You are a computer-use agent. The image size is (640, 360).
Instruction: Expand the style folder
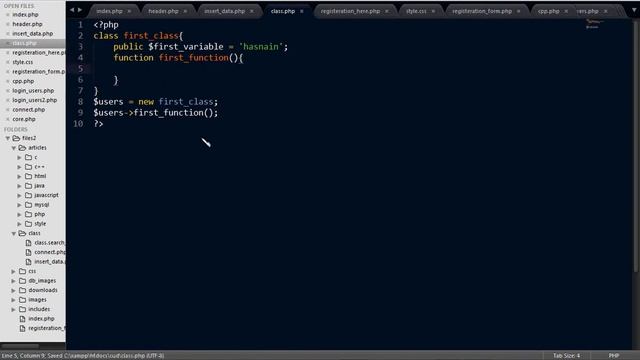pyautogui.click(x=19, y=224)
